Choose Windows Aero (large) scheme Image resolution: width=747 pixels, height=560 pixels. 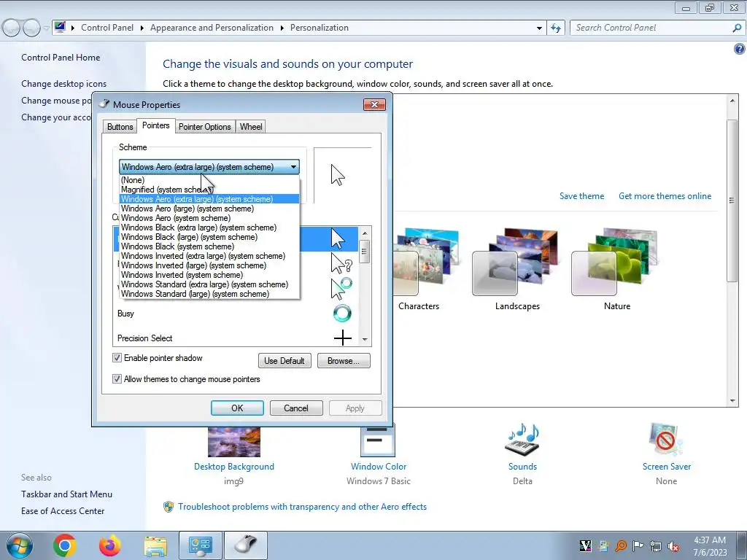[209, 209]
